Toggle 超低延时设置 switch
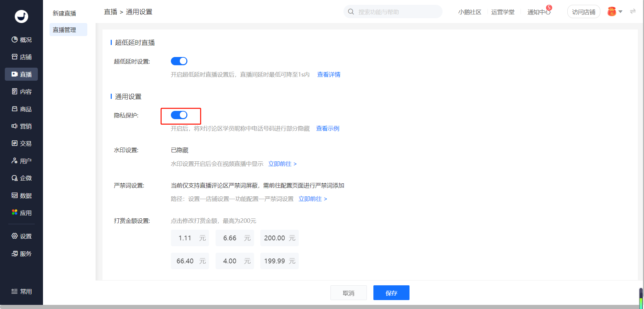This screenshot has height=309, width=644. coord(179,61)
